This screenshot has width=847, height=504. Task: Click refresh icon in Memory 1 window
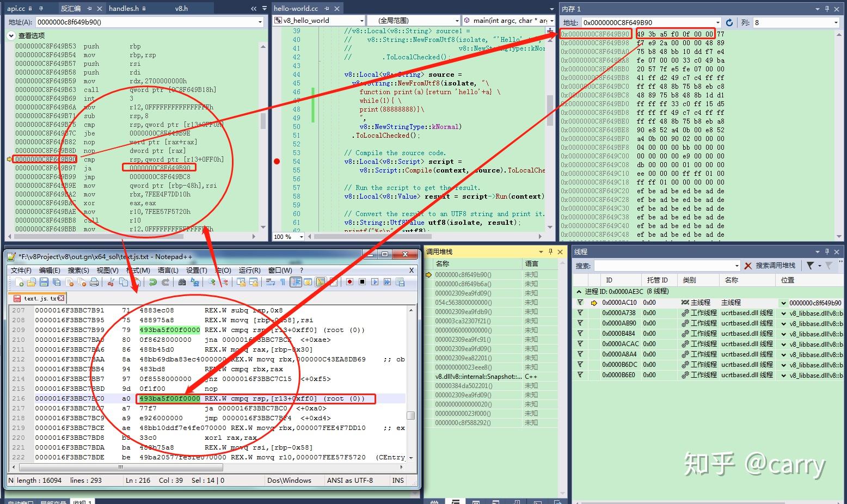coord(729,22)
